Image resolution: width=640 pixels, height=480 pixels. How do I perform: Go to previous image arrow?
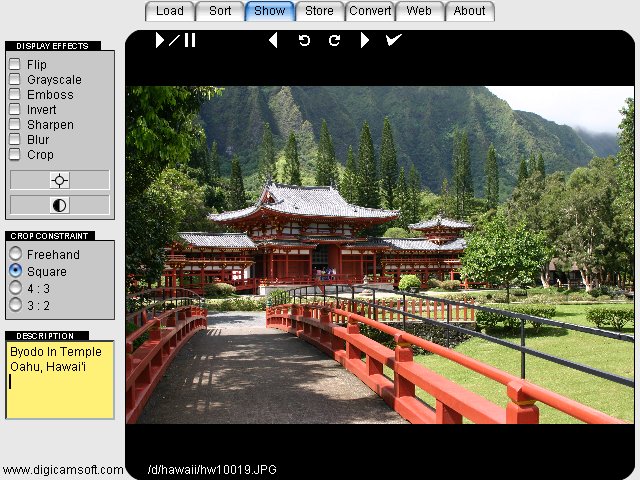(x=273, y=40)
